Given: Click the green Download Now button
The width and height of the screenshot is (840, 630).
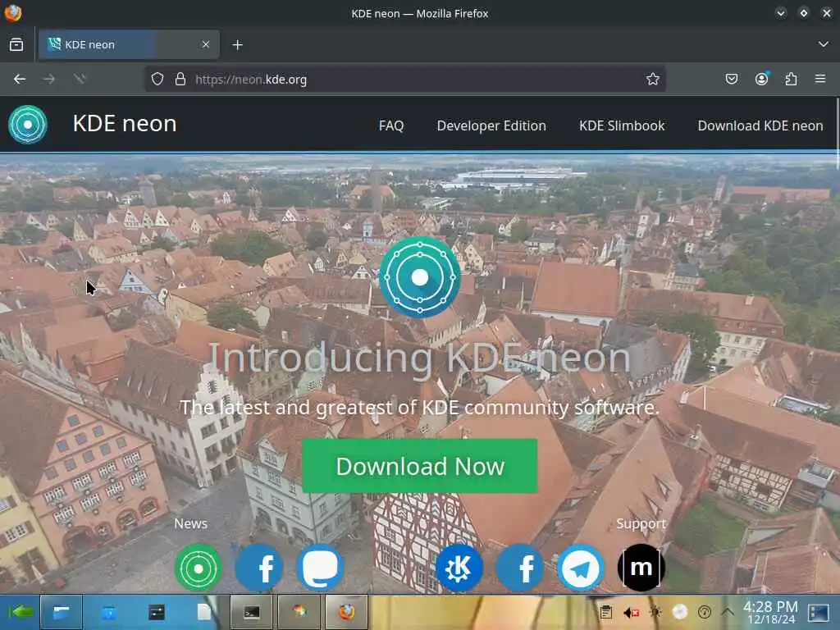Looking at the screenshot, I should pos(420,466).
